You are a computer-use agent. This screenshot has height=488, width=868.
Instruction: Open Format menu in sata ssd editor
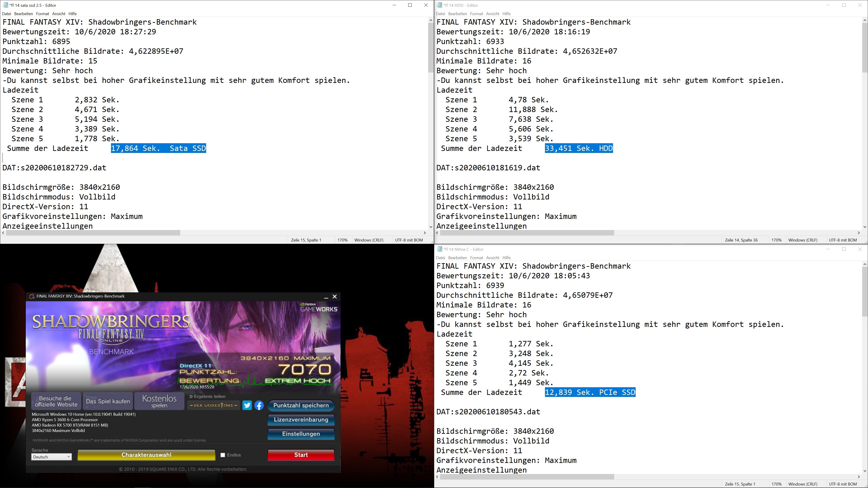(42, 14)
